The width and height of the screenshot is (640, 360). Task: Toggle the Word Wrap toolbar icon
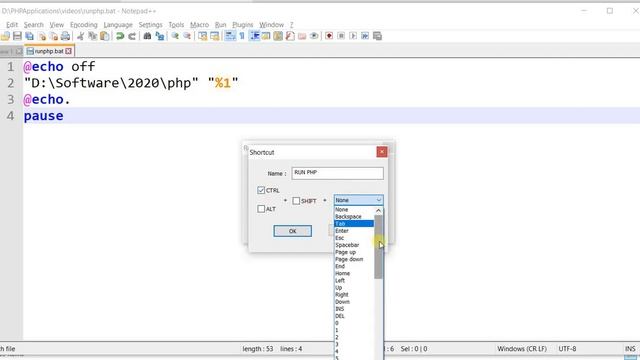(x=230, y=36)
